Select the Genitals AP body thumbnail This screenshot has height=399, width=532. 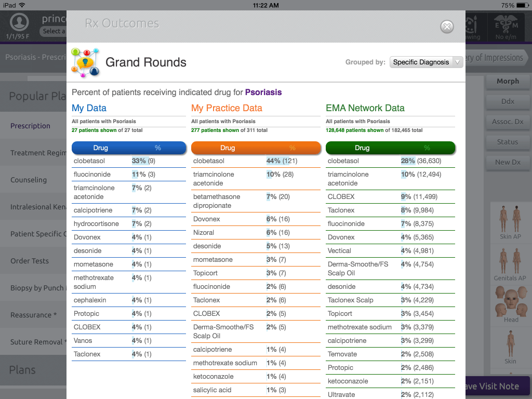pyautogui.click(x=510, y=264)
